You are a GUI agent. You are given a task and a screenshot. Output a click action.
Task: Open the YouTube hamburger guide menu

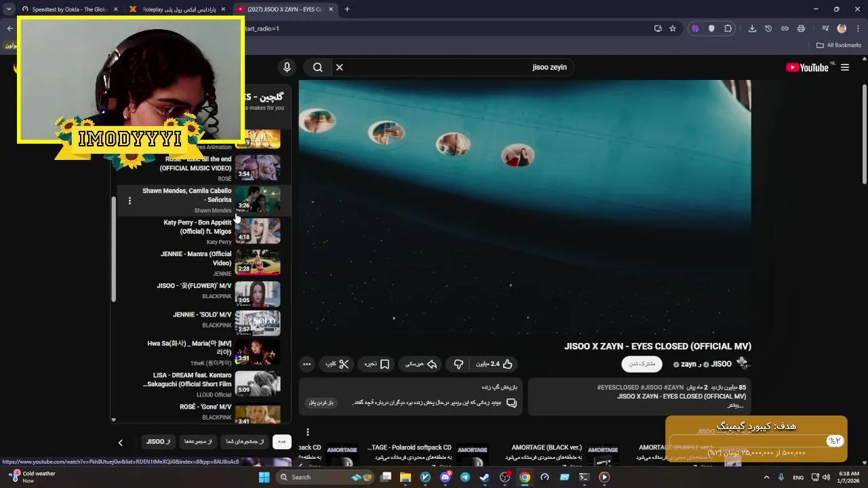pyautogui.click(x=845, y=67)
